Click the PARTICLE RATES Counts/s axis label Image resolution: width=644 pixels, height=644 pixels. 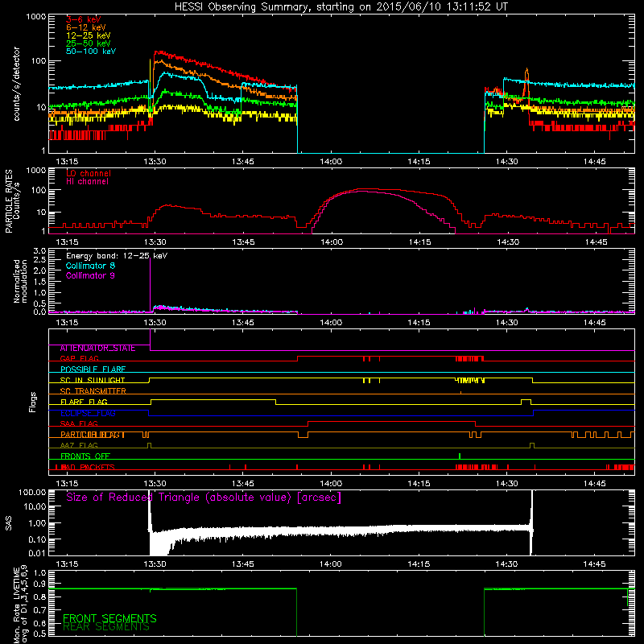click(x=12, y=201)
